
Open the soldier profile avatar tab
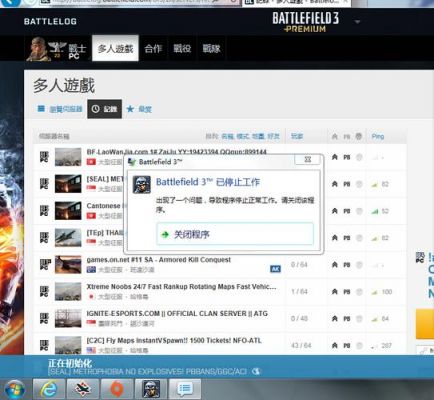pyautogui.click(x=57, y=49)
